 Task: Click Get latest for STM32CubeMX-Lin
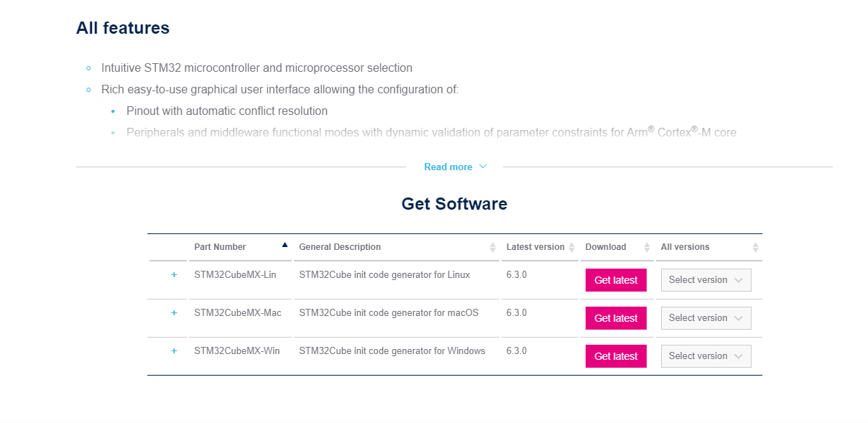(x=616, y=280)
